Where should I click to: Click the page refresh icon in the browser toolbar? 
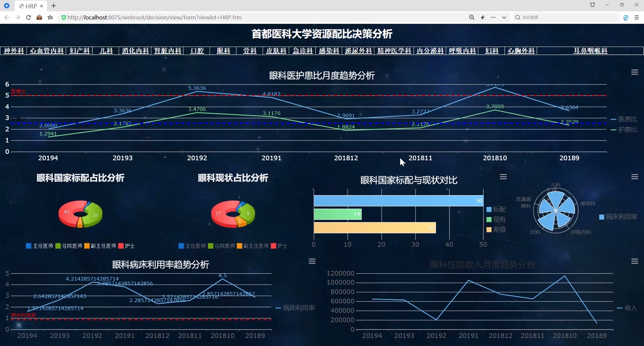click(x=29, y=17)
